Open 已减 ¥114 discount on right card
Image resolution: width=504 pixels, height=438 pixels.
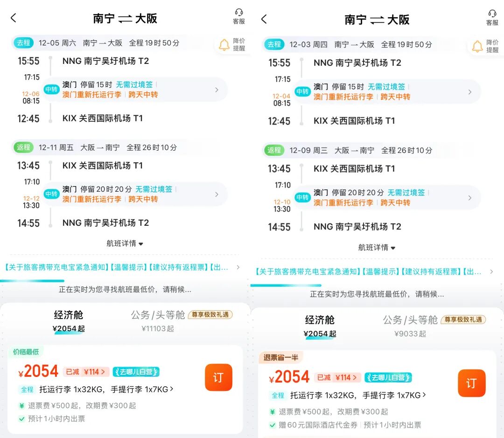pyautogui.click(x=337, y=377)
